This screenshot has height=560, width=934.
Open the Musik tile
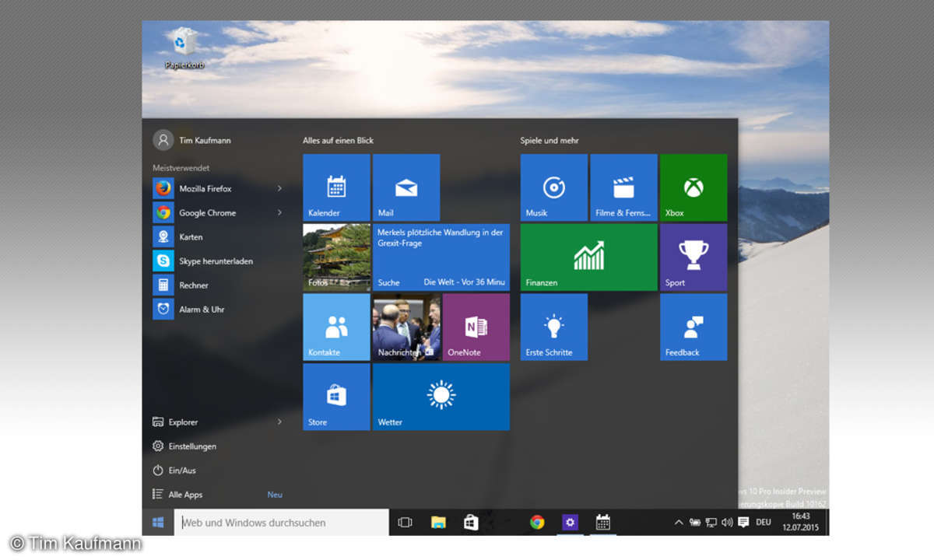[554, 187]
